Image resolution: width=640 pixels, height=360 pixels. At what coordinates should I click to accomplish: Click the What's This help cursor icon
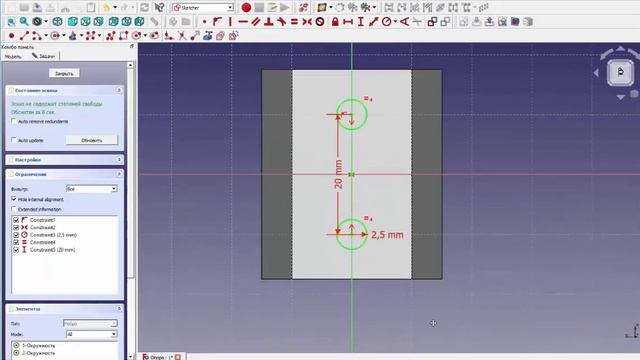(x=160, y=7)
